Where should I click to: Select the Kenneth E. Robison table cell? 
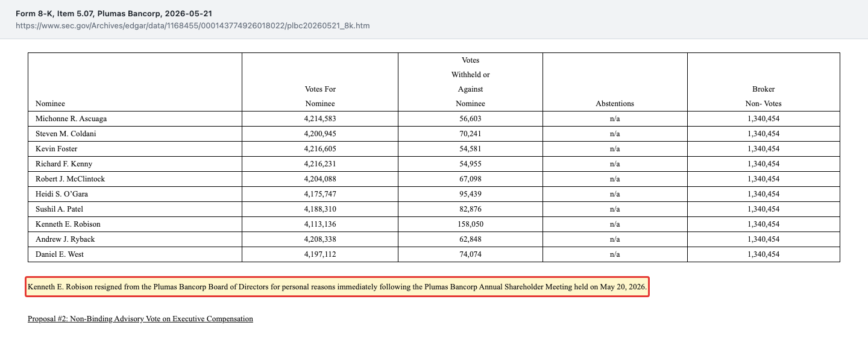click(x=135, y=224)
